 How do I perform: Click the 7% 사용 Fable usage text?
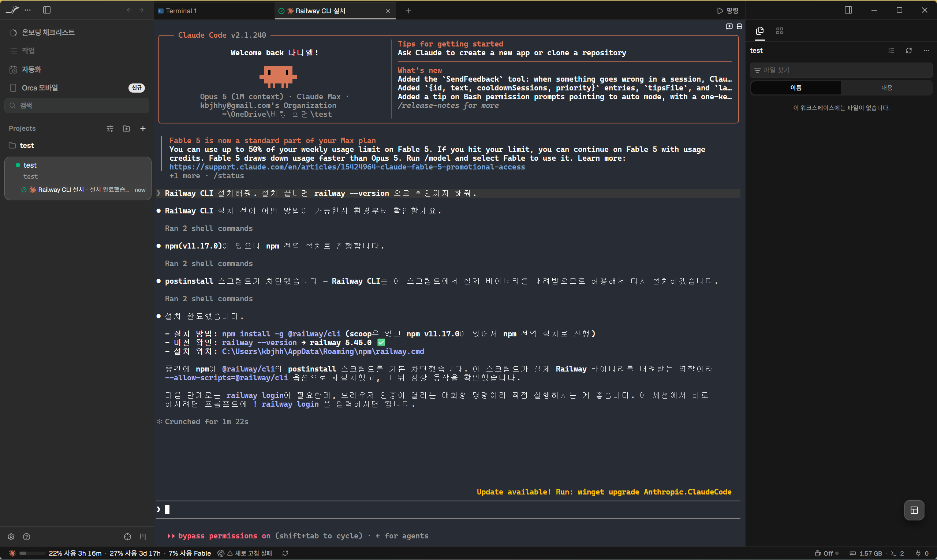tap(190, 553)
